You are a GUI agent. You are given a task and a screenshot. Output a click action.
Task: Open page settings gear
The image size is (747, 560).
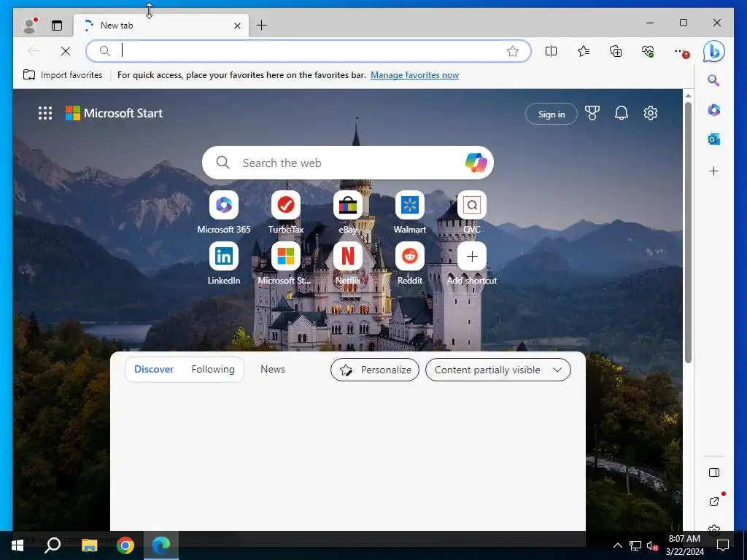(x=650, y=113)
